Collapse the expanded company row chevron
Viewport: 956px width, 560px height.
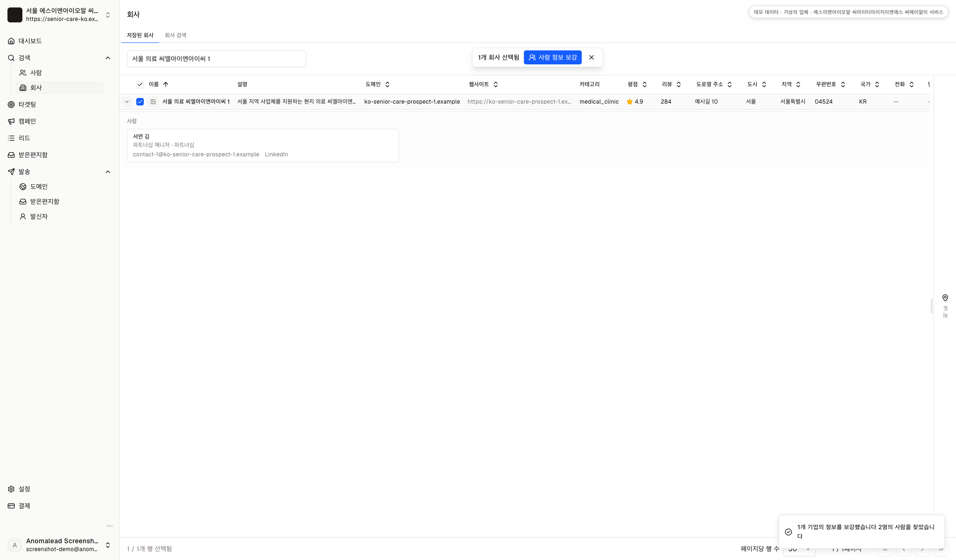click(x=127, y=102)
